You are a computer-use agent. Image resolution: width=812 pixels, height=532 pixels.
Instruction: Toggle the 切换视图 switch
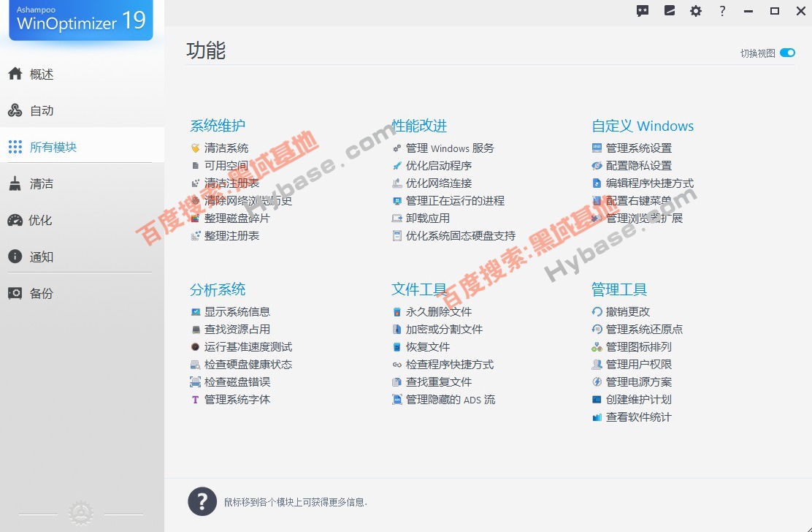[x=787, y=53]
